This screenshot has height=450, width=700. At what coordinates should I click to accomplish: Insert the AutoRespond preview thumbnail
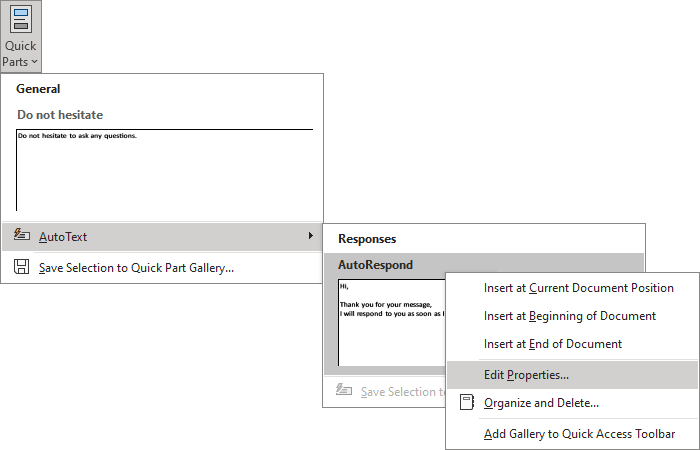click(392, 323)
